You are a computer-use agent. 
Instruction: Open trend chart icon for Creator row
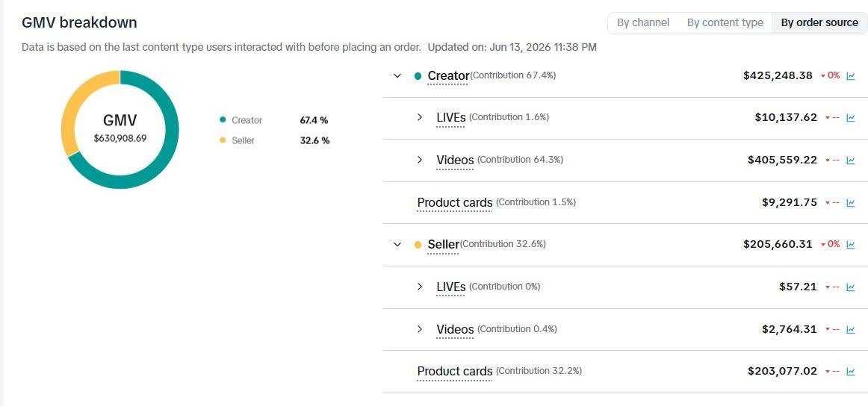[850, 76]
